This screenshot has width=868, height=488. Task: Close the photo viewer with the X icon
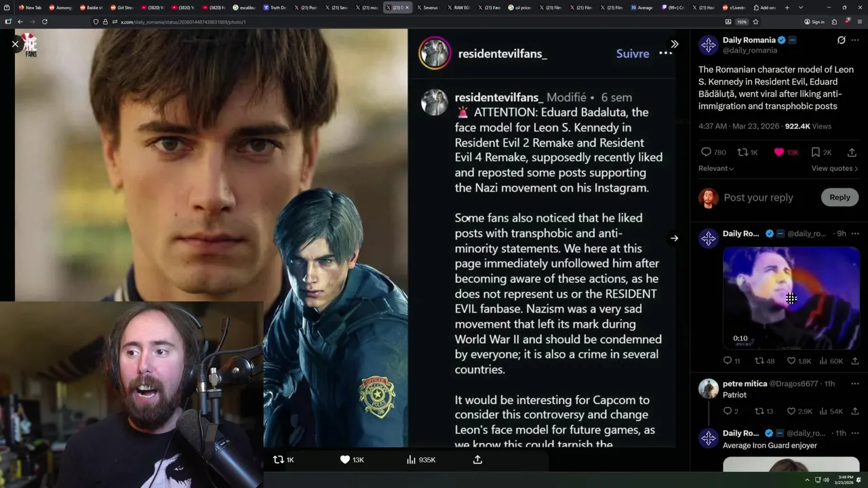[15, 44]
